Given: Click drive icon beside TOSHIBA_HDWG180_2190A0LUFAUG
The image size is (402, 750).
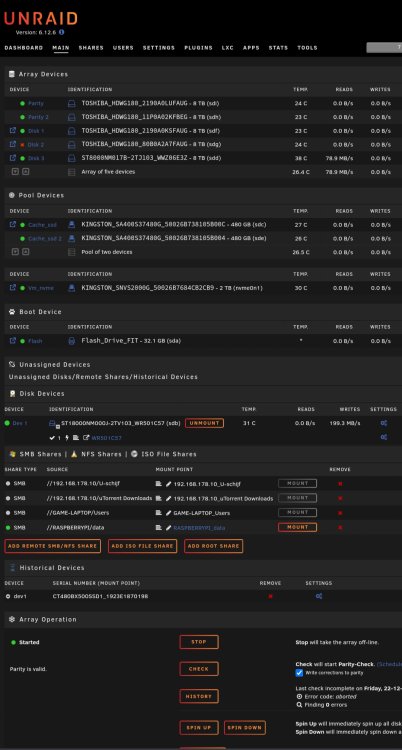Looking at the screenshot, I should point(71,103).
